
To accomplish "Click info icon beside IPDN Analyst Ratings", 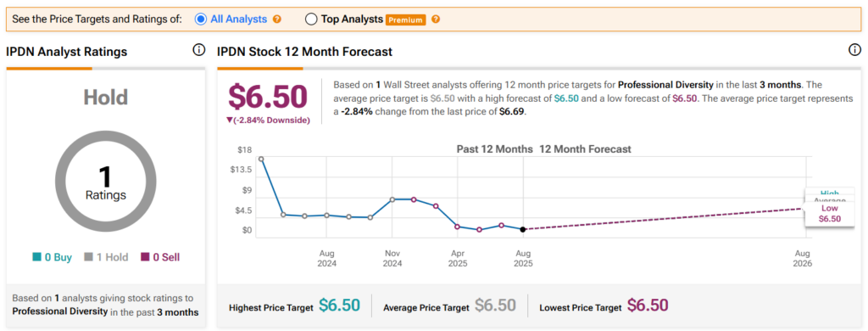I will coord(198,50).
